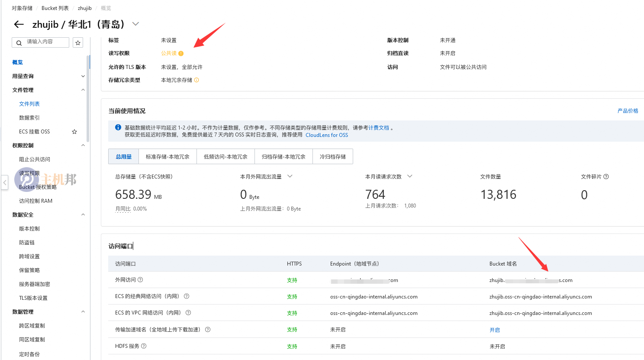Click help icon beside ECS 的 VPC 网络访问
This screenshot has width=644, height=360.
pyautogui.click(x=188, y=313)
